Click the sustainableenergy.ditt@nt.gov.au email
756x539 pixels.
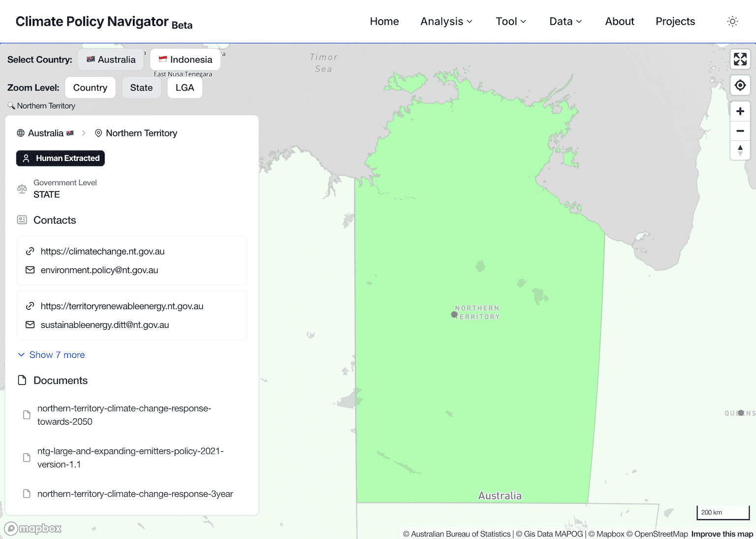coord(105,325)
